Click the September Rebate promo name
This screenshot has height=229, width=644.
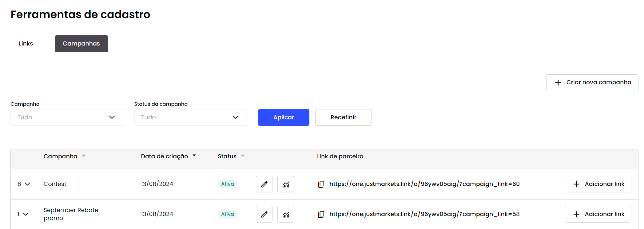pyautogui.click(x=71, y=214)
